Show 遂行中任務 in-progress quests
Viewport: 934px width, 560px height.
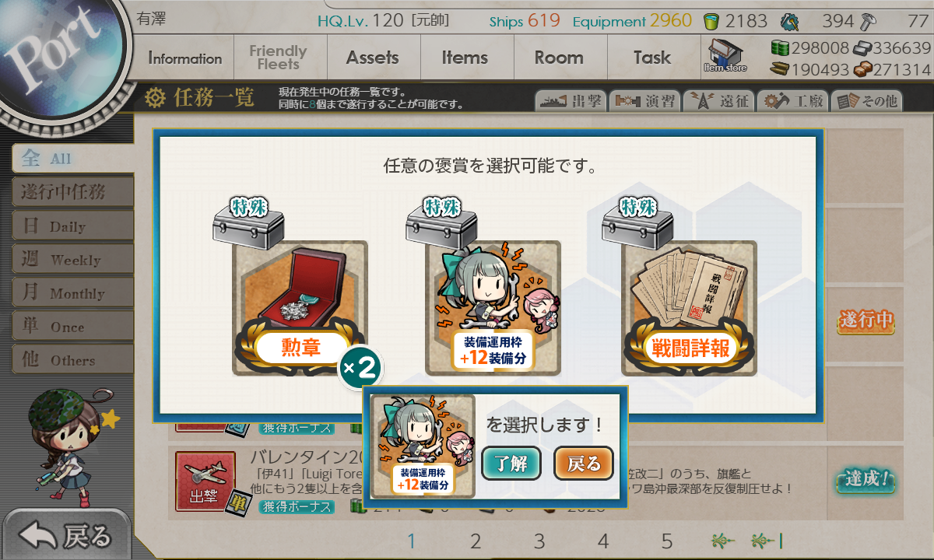[x=72, y=192]
